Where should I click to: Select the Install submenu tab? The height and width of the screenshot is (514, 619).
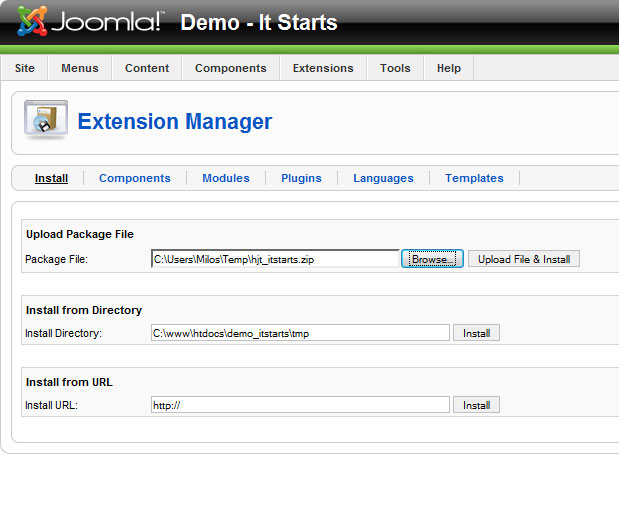point(51,178)
